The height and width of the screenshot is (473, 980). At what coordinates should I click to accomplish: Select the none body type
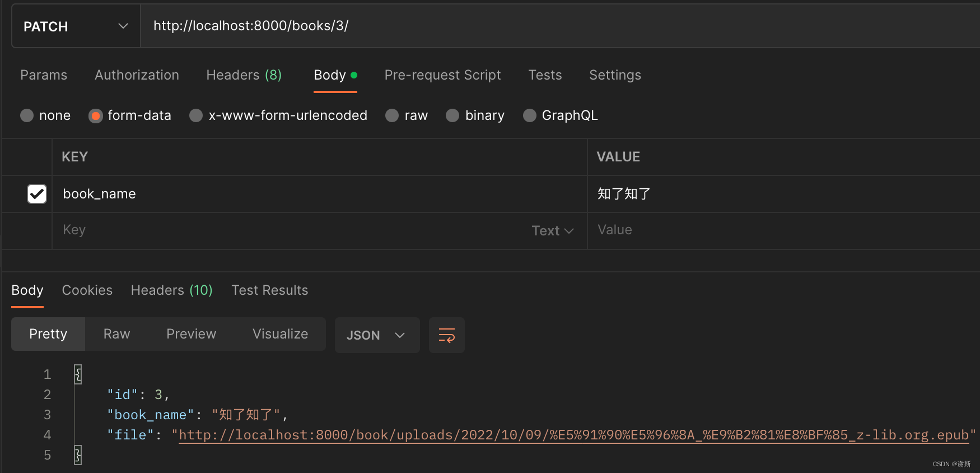(45, 115)
